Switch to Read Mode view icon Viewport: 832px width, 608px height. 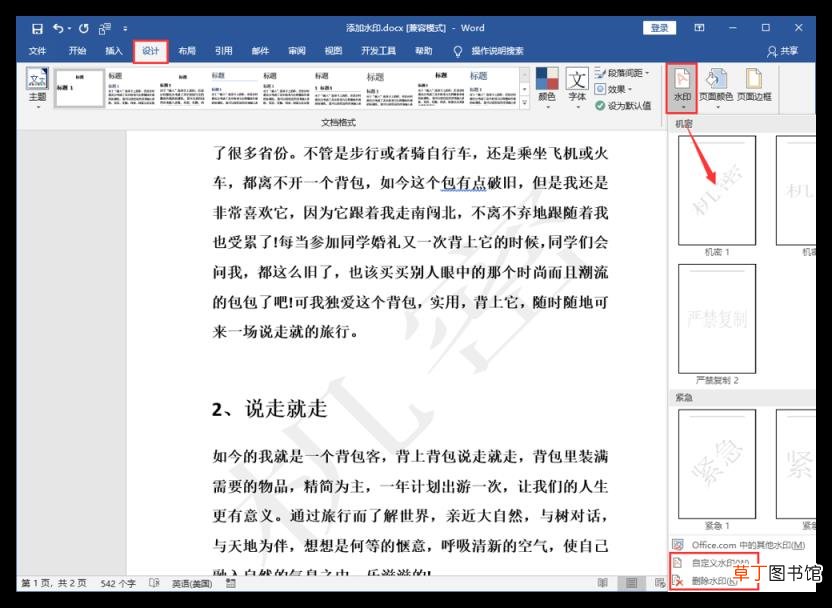coord(602,583)
